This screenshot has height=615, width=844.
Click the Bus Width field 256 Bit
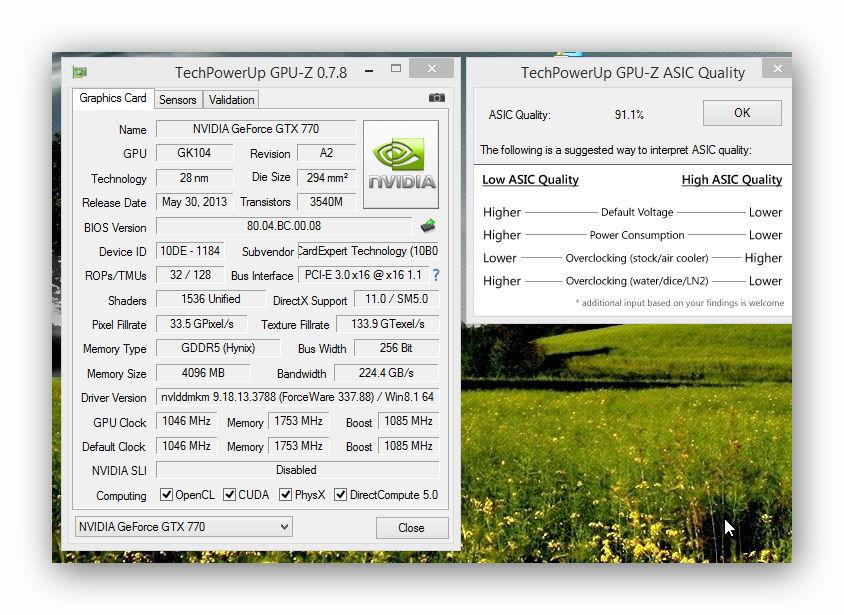pyautogui.click(x=396, y=348)
